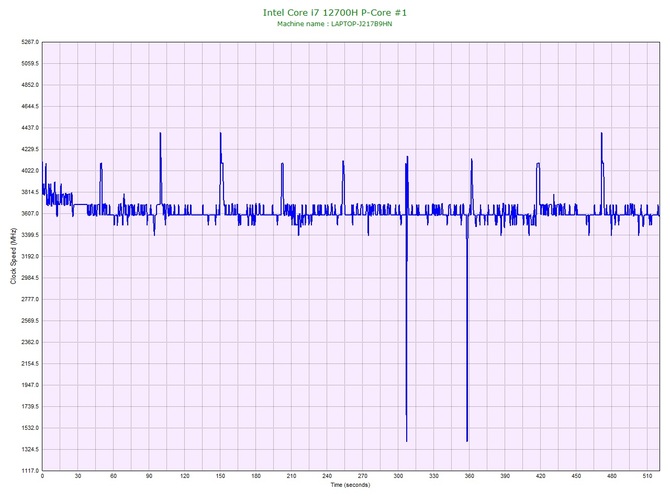Click the 210 tick on time axis
The width and height of the screenshot is (670, 502).
(291, 476)
